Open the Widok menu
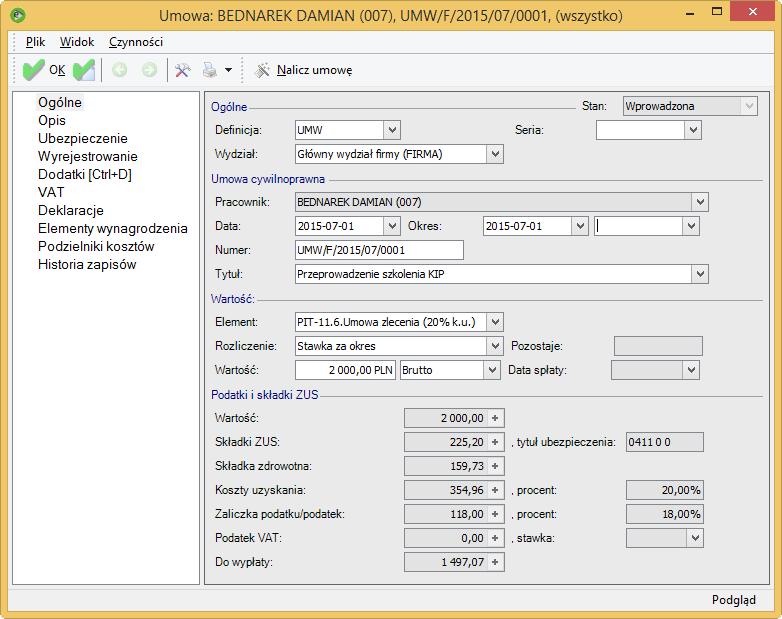 pyautogui.click(x=77, y=42)
